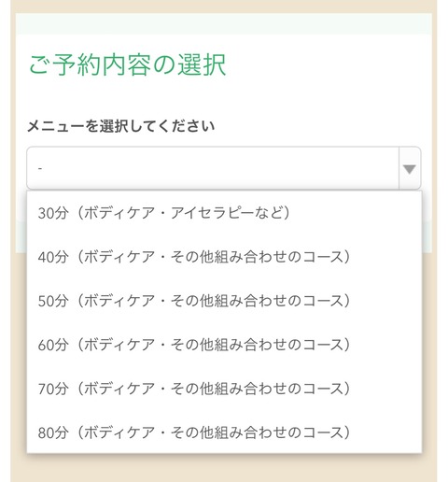Viewport: 448px width, 482px height.
Task: Choose the 70分 ボディケア course option
Action: click(x=224, y=389)
